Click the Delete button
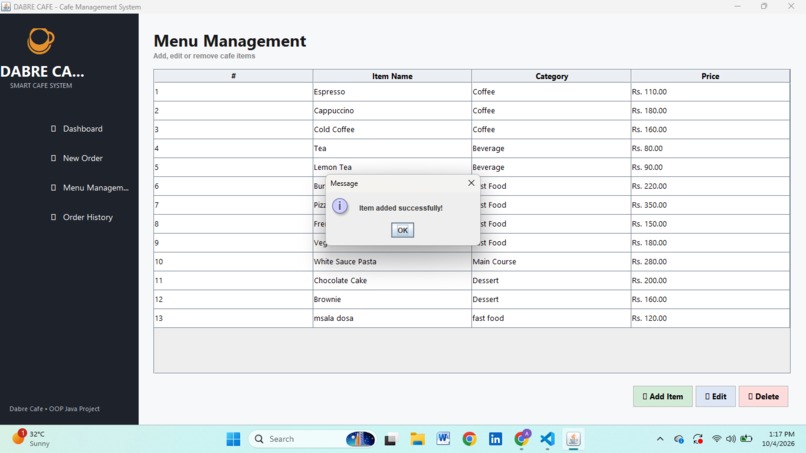This screenshot has height=453, width=806. click(x=763, y=396)
